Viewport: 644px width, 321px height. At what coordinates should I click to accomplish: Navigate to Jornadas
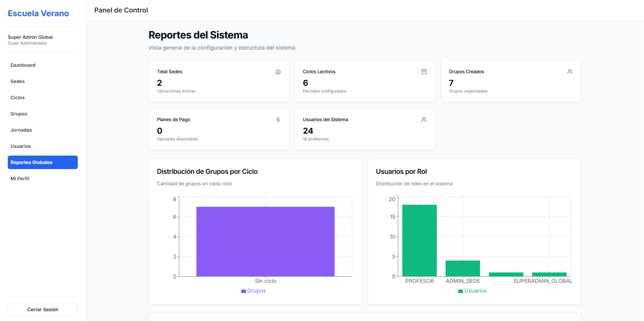pos(43,130)
